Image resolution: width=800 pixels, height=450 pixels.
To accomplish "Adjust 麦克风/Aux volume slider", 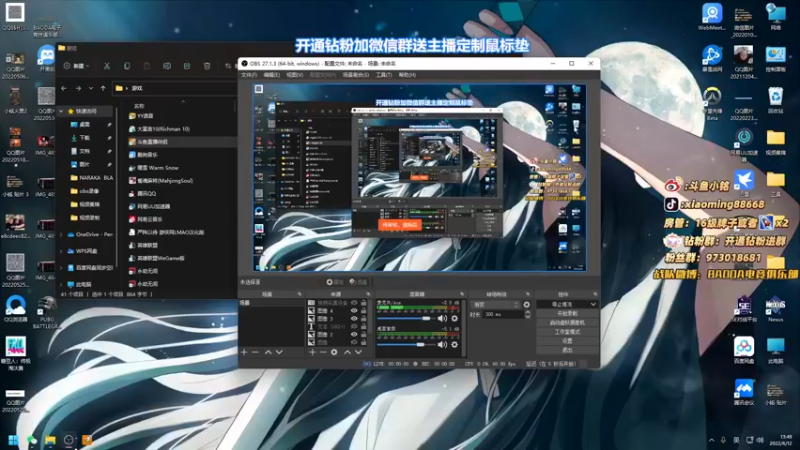I will click(x=406, y=319).
